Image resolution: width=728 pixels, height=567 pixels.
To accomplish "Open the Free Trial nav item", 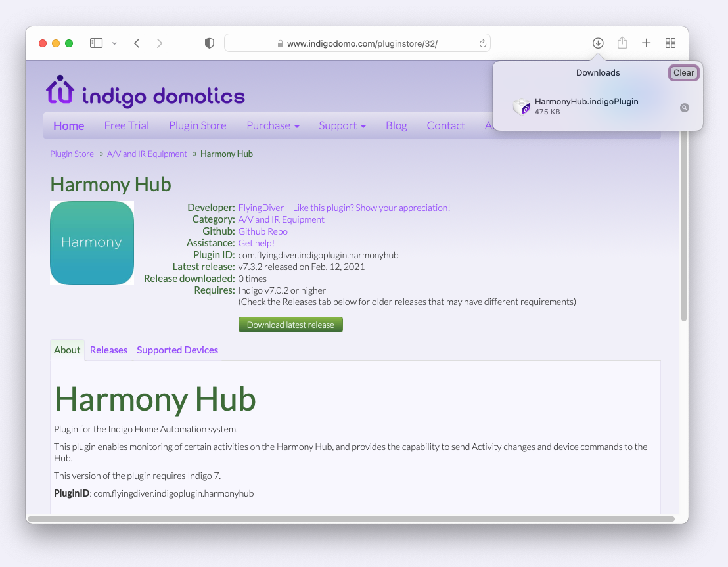I will click(126, 126).
